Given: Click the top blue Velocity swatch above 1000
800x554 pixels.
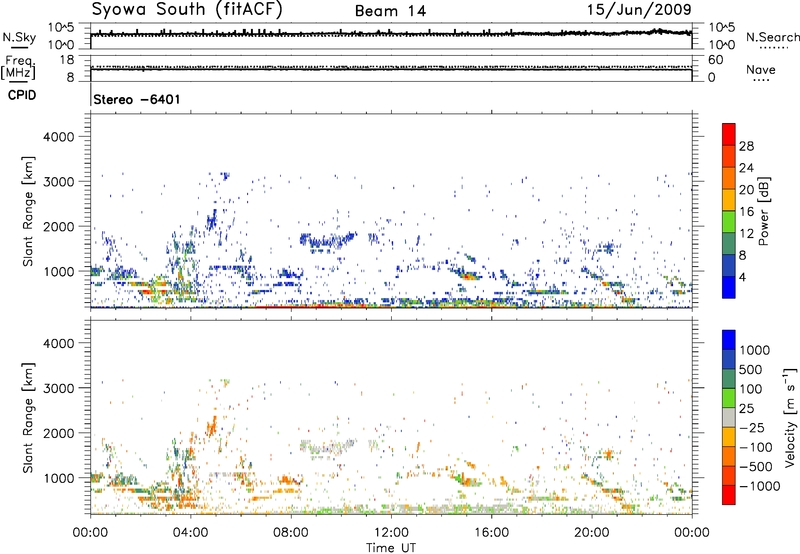Looking at the screenshot, I should pyautogui.click(x=729, y=340).
